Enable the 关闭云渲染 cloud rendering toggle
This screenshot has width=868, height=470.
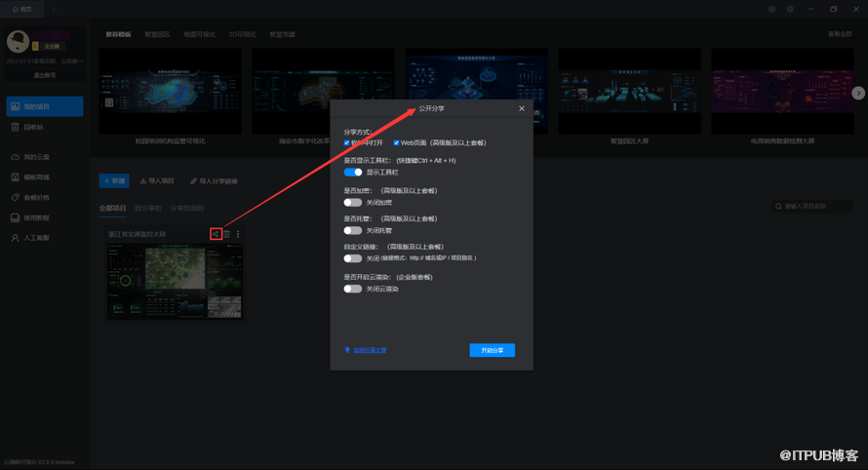pyautogui.click(x=352, y=289)
